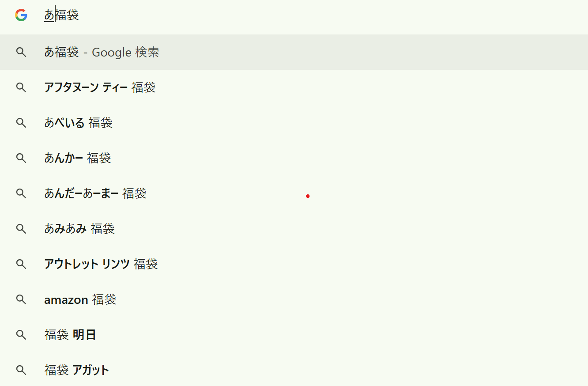
Task: Choose the 福袋 明日 suggestion
Action: pyautogui.click(x=70, y=335)
